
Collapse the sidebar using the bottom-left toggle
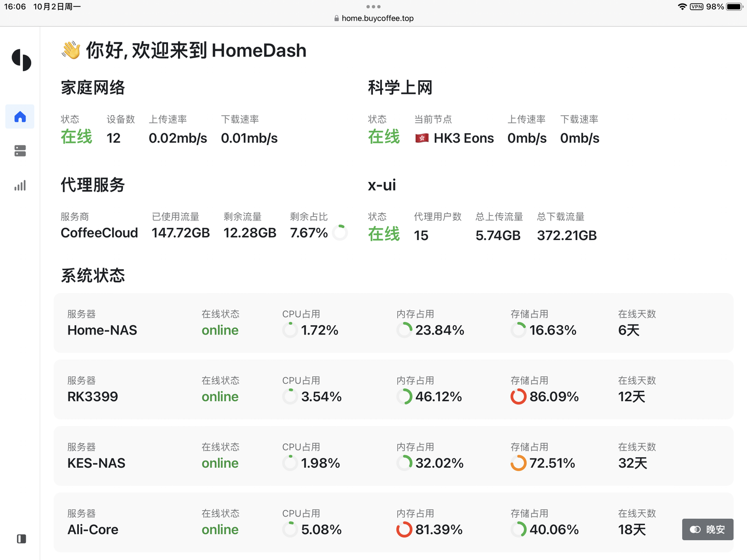click(21, 539)
